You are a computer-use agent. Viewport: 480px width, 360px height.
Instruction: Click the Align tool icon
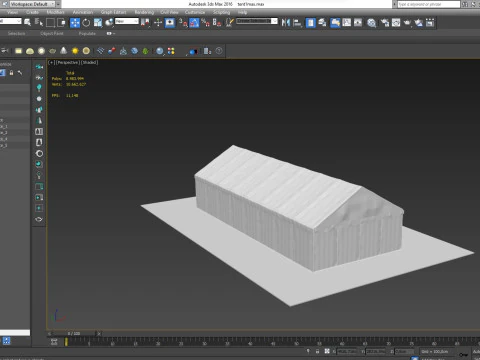[297, 22]
